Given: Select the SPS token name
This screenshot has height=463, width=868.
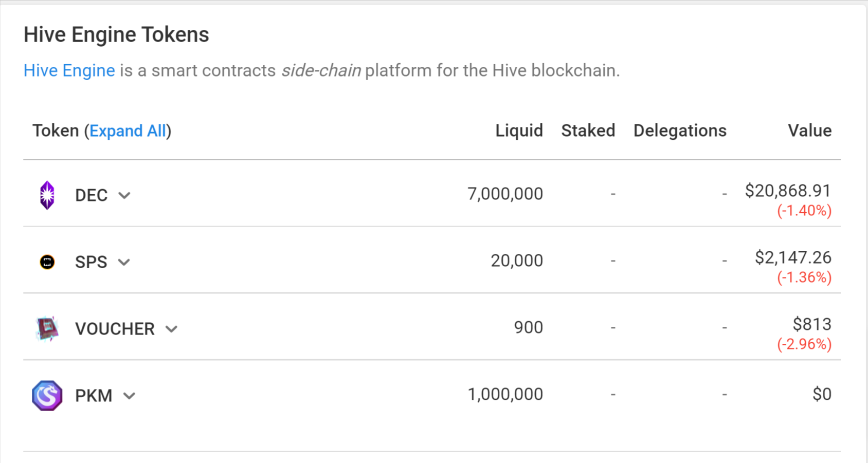Looking at the screenshot, I should (91, 262).
